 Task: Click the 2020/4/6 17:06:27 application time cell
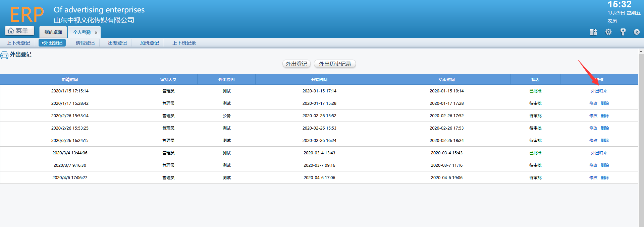pyautogui.click(x=70, y=178)
